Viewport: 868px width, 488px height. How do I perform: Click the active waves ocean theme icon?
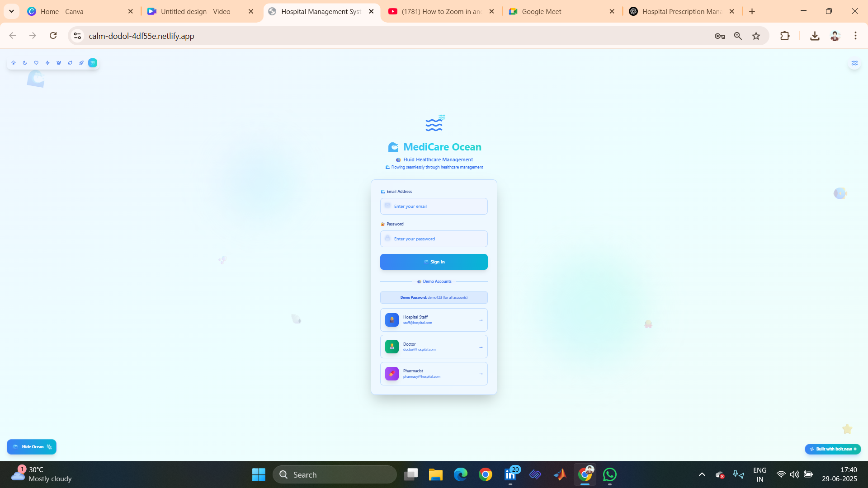coord(93,63)
